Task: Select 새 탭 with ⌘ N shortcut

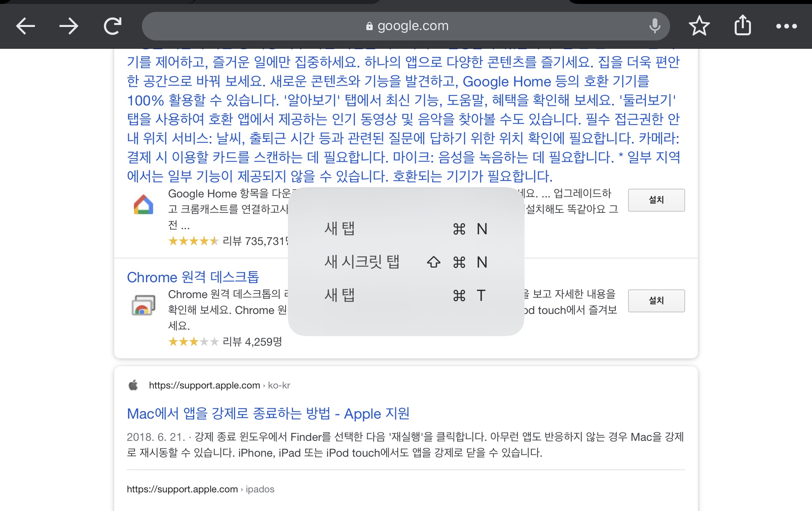Action: coord(406,229)
